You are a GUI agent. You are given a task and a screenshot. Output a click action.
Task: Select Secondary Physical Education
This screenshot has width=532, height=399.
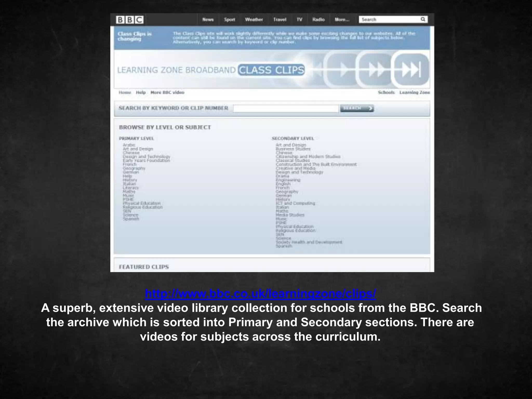[295, 227]
